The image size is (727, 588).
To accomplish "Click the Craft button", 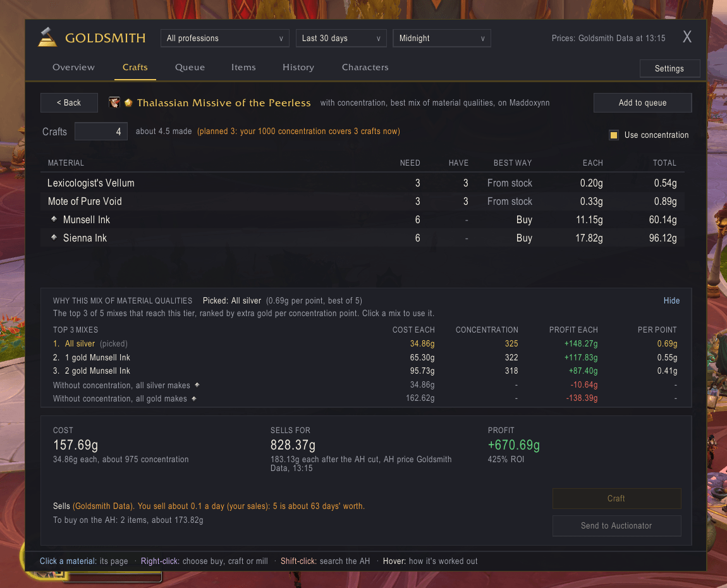I will (x=616, y=498).
